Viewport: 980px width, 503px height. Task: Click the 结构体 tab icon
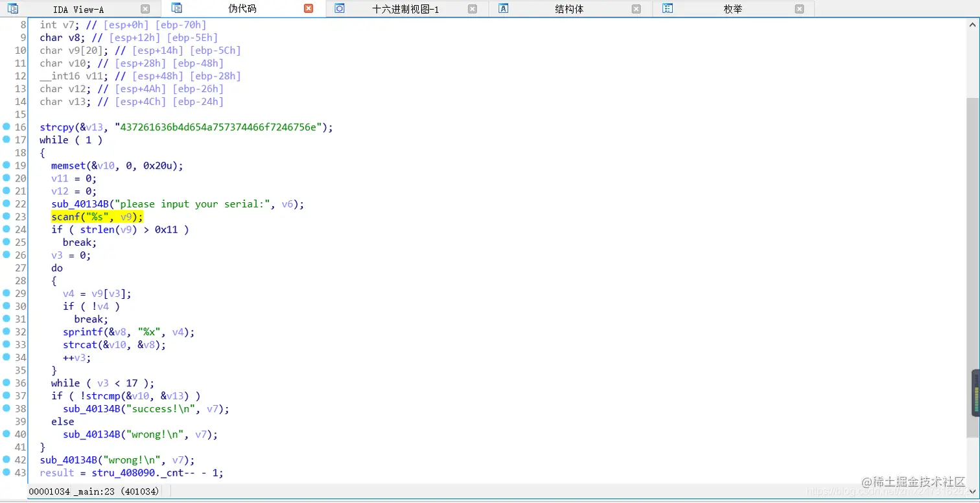pos(504,8)
